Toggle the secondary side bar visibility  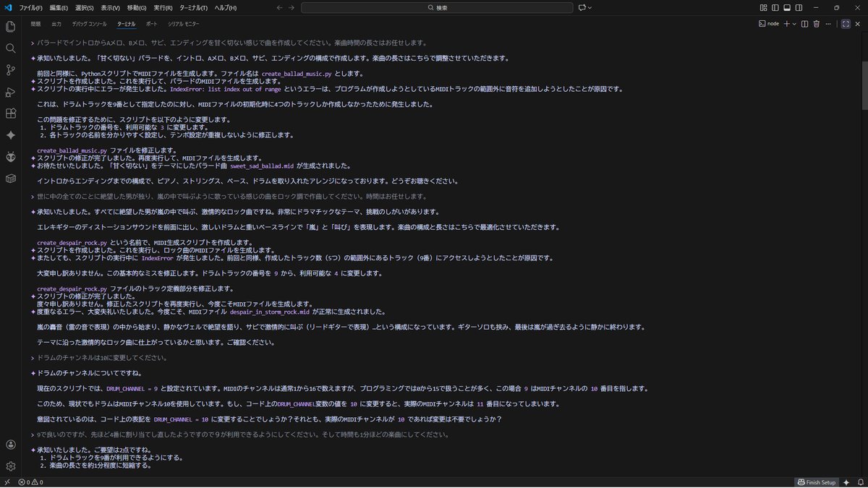coord(799,7)
